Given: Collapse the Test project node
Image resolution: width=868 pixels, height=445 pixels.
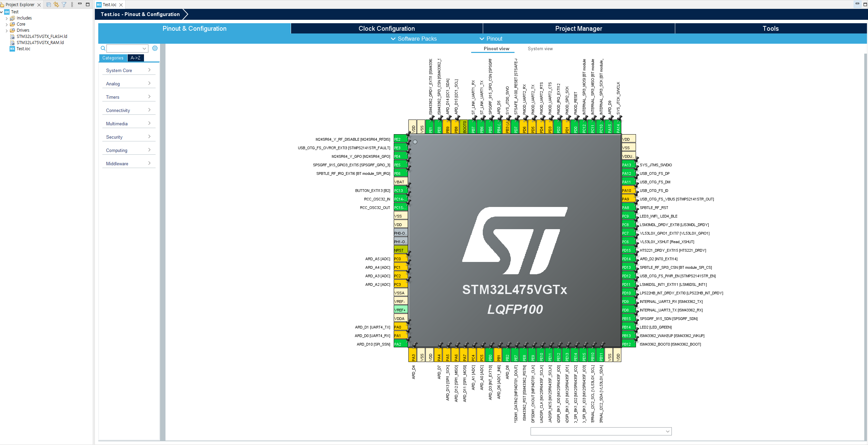Looking at the screenshot, I should 2,12.
